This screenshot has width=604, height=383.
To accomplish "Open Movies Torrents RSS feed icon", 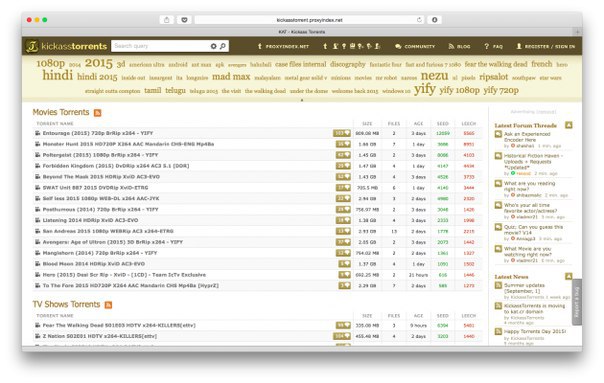I will click(97, 113).
